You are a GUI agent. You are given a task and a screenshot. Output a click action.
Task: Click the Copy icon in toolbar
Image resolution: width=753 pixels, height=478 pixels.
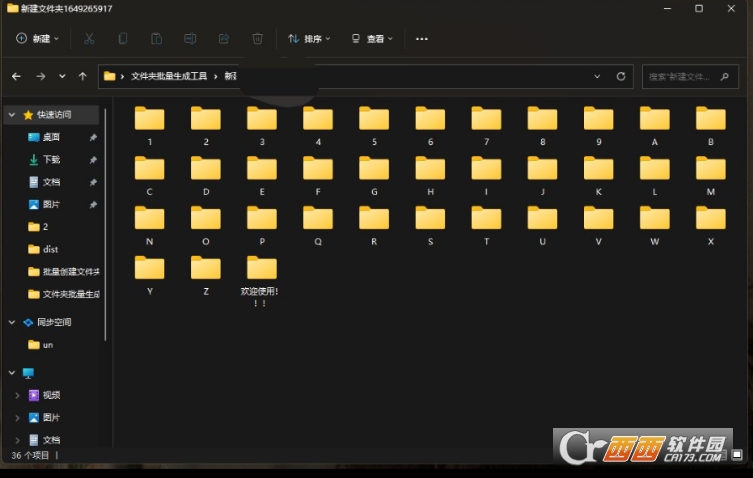[123, 39]
